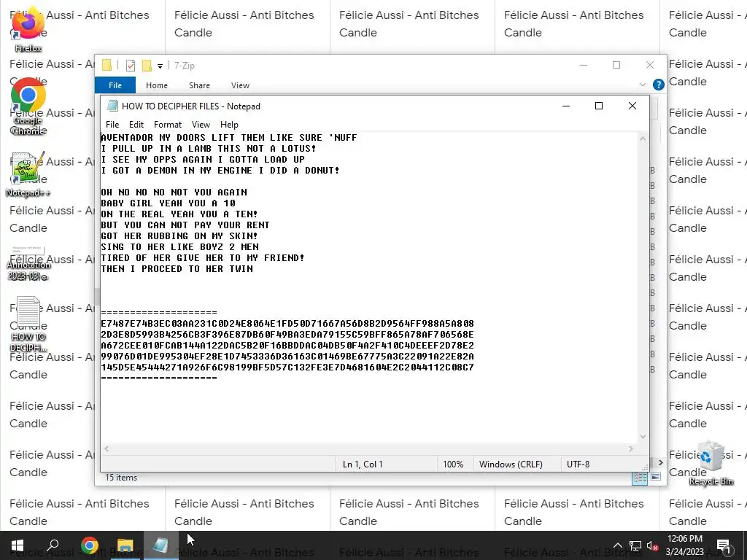Switch Explorer to details view icon

click(640, 477)
